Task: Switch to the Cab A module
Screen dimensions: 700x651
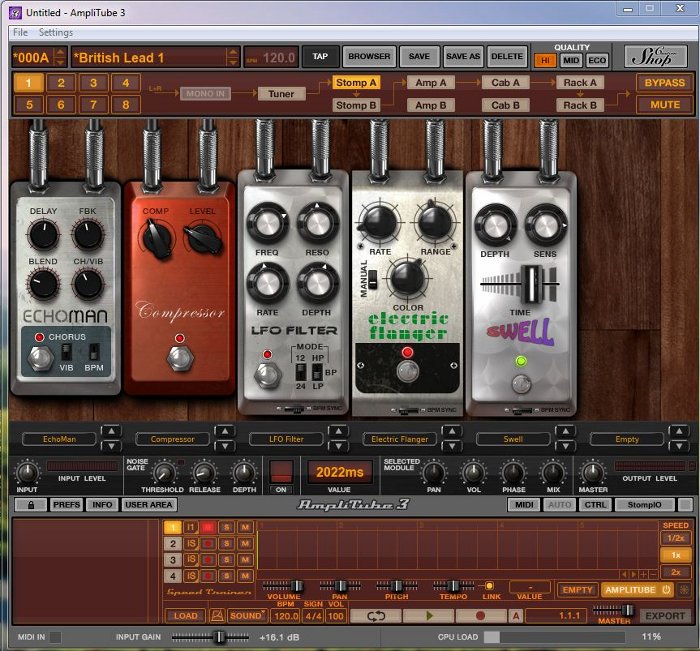Action: (x=505, y=83)
